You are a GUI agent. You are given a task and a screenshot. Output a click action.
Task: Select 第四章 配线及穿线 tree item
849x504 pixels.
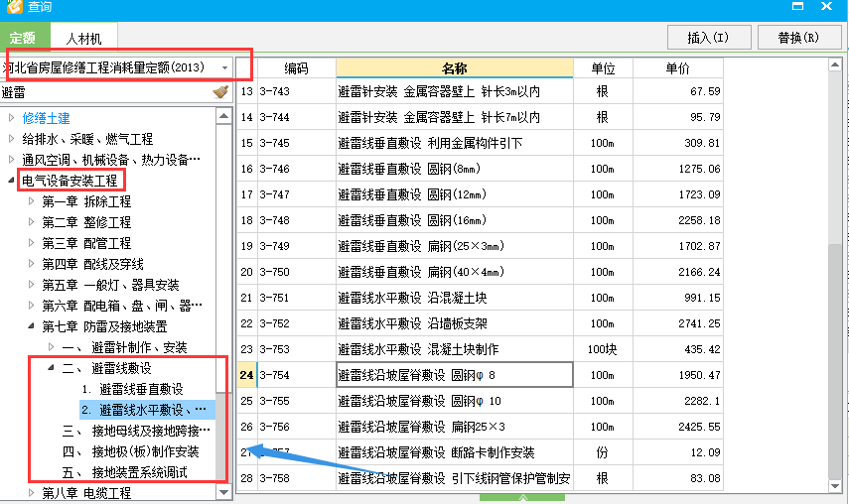tap(92, 264)
